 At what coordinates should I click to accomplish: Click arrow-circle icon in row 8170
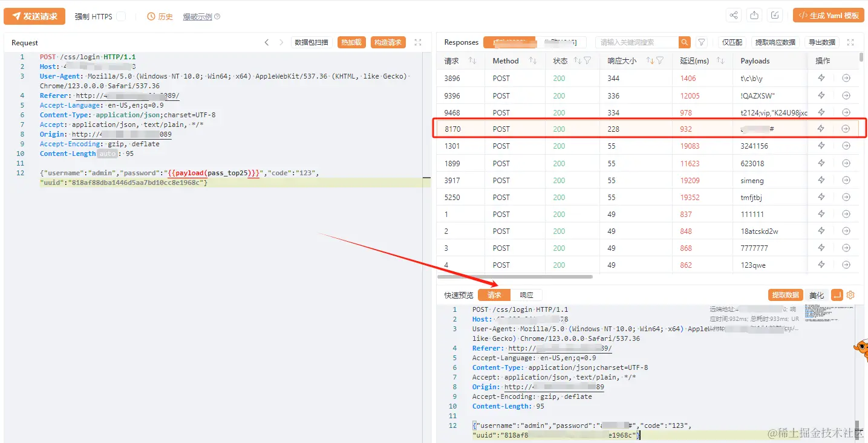tap(846, 129)
